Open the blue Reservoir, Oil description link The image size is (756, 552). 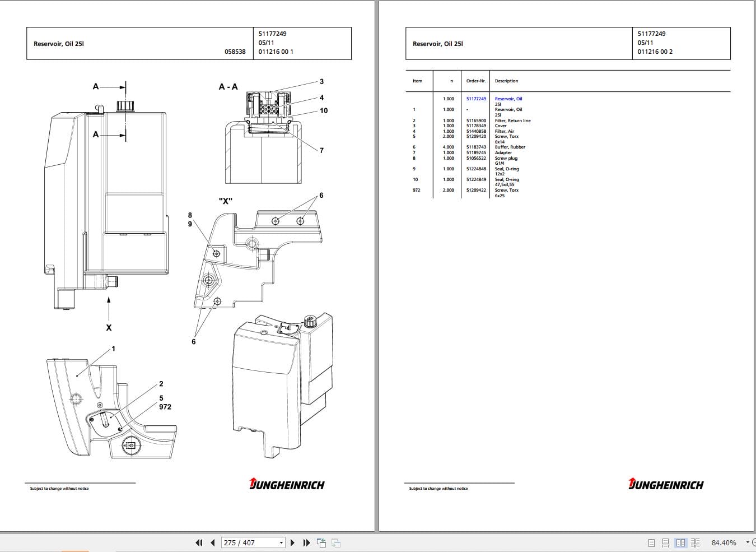(x=507, y=98)
